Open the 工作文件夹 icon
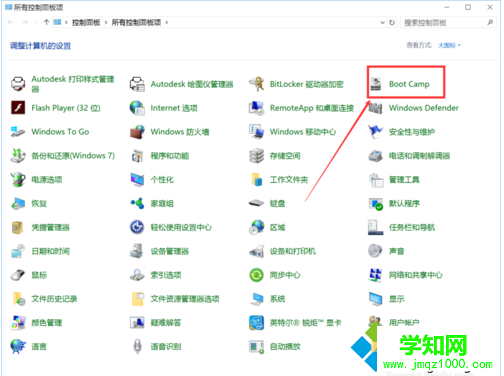Image resolution: width=504 pixels, height=376 pixels. (256, 180)
